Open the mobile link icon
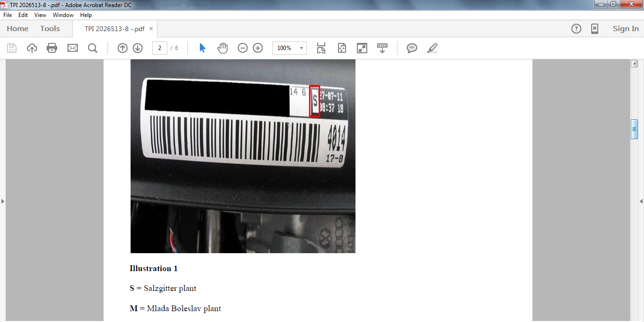This screenshot has width=644, height=322. click(x=594, y=29)
